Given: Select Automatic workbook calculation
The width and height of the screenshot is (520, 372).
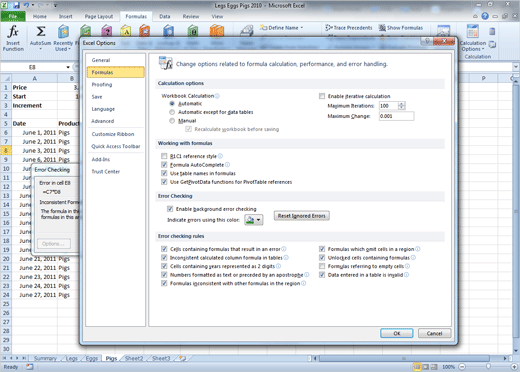Looking at the screenshot, I should (172, 104).
